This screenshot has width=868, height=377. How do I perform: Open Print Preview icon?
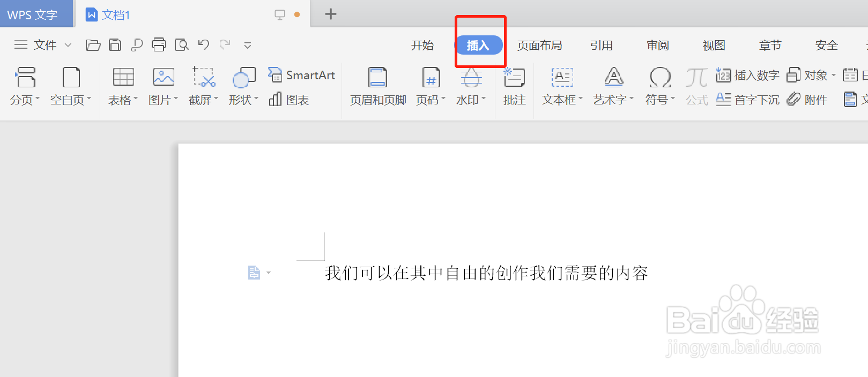click(181, 45)
